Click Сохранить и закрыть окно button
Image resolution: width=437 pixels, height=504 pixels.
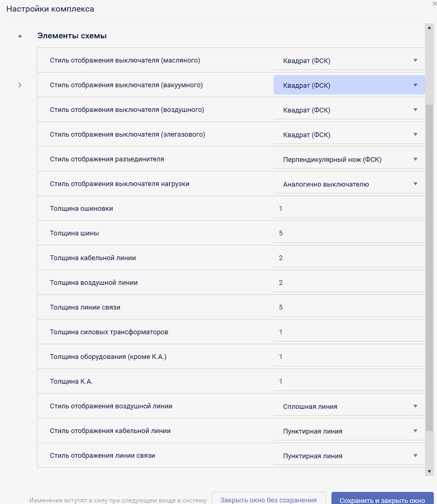point(382,500)
